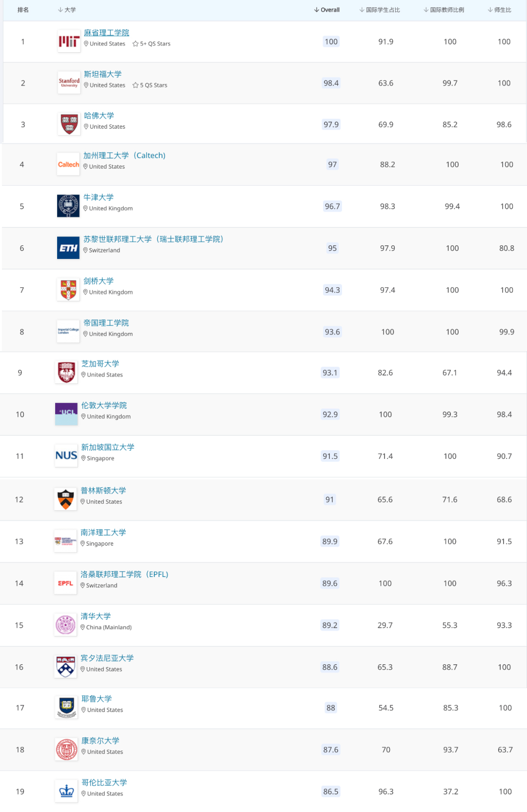Sort by 国际教师比例 column
Image resolution: width=527 pixels, height=812 pixels.
coord(444,10)
